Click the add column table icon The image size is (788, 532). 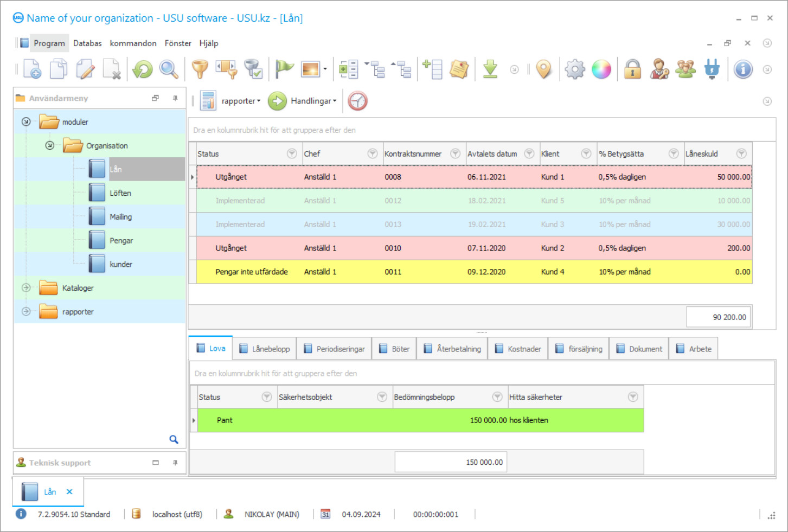432,69
